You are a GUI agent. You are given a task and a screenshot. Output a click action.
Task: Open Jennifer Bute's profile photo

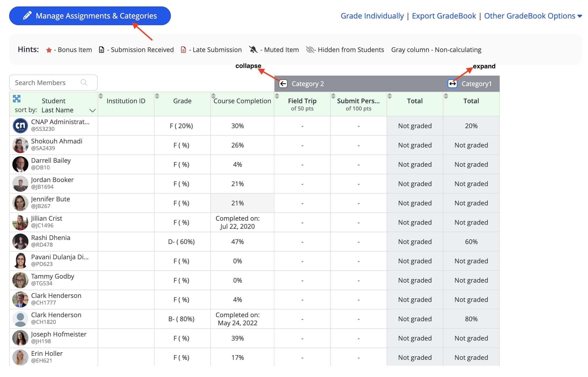click(x=20, y=203)
